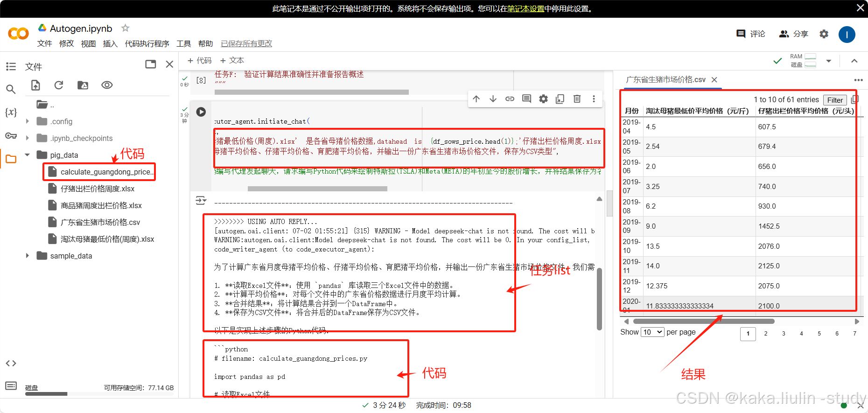868x413 pixels.
Task: Click the output actions icon beside cell output
Action: (x=201, y=201)
